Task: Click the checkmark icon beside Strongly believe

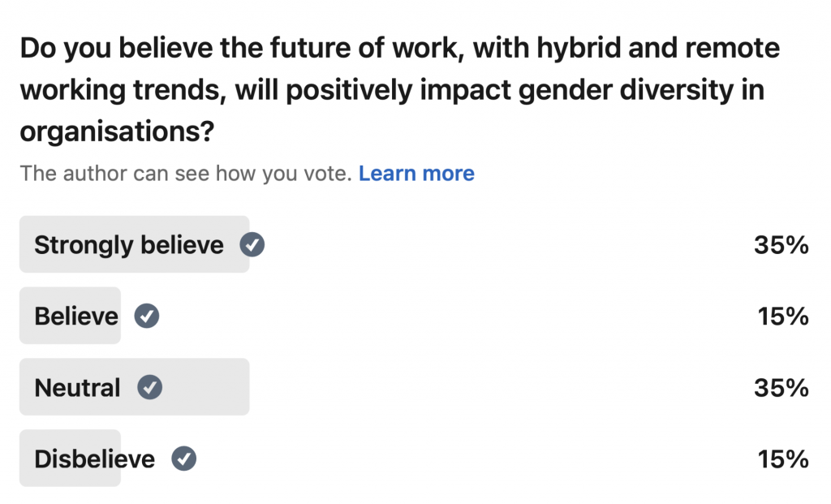Action: pos(252,245)
